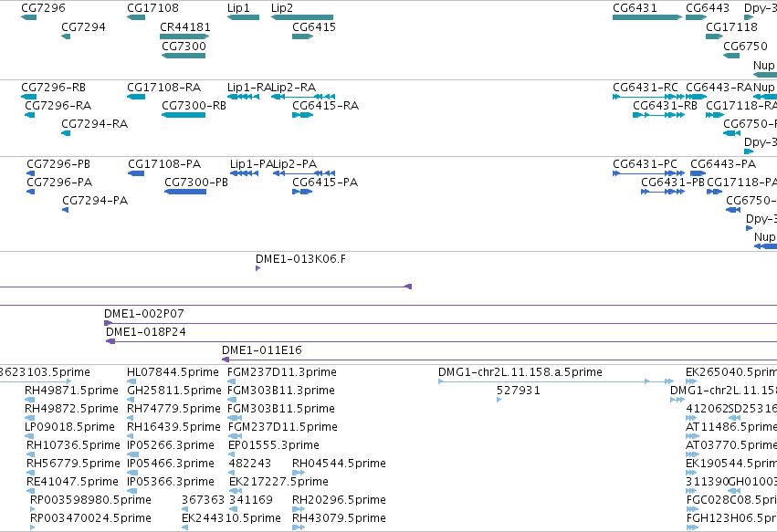
Task: Select transcript CG17108-RA
Action: click(136, 97)
